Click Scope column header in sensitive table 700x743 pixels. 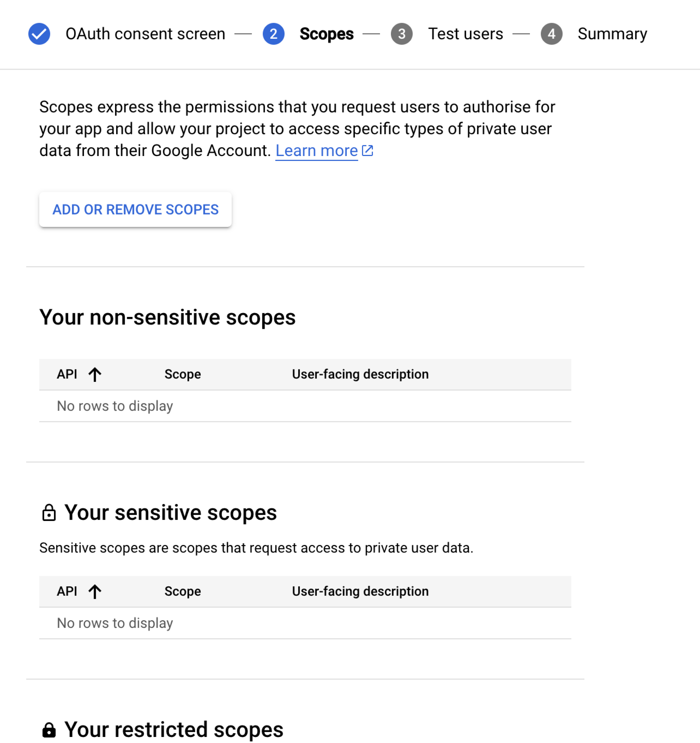point(183,592)
